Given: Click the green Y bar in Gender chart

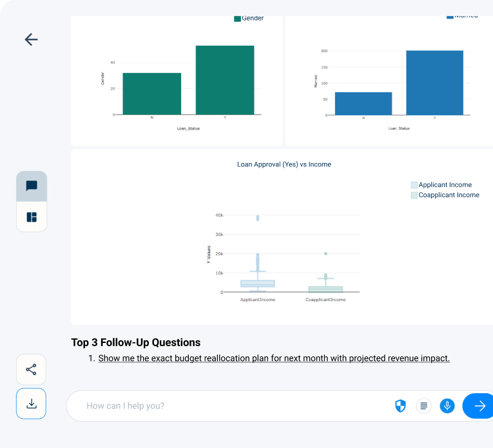Looking at the screenshot, I should click(x=225, y=80).
